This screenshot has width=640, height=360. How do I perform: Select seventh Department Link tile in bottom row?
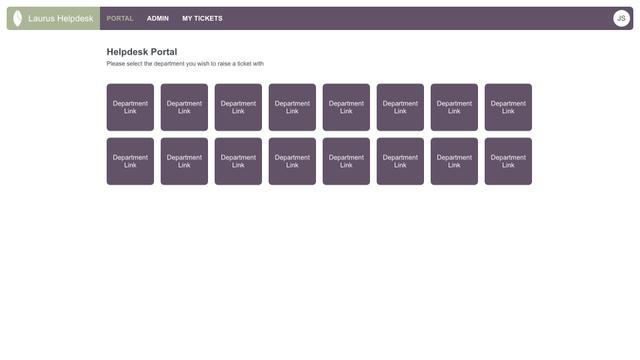click(x=454, y=161)
